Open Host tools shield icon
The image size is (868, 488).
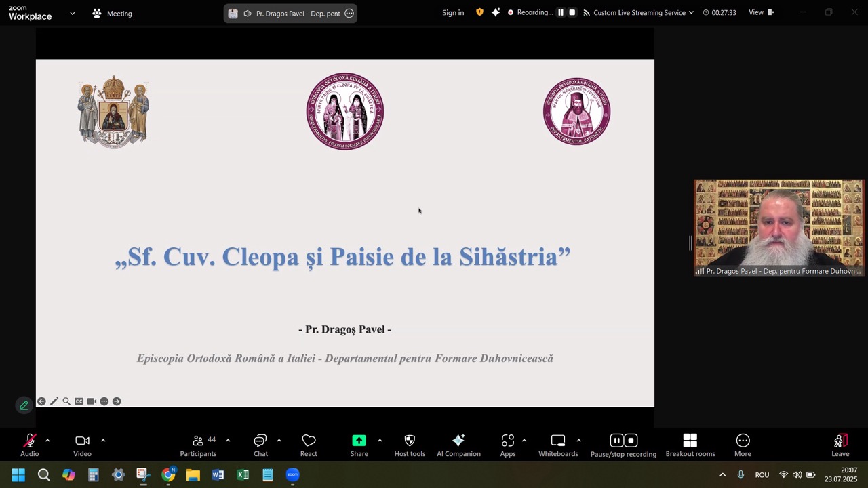coord(410,445)
